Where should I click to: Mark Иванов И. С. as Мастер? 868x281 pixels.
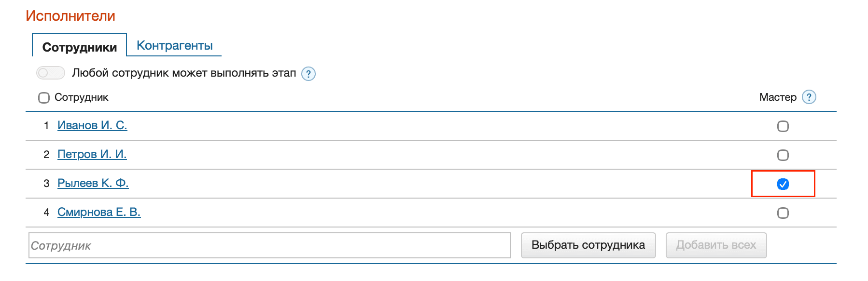point(783,126)
